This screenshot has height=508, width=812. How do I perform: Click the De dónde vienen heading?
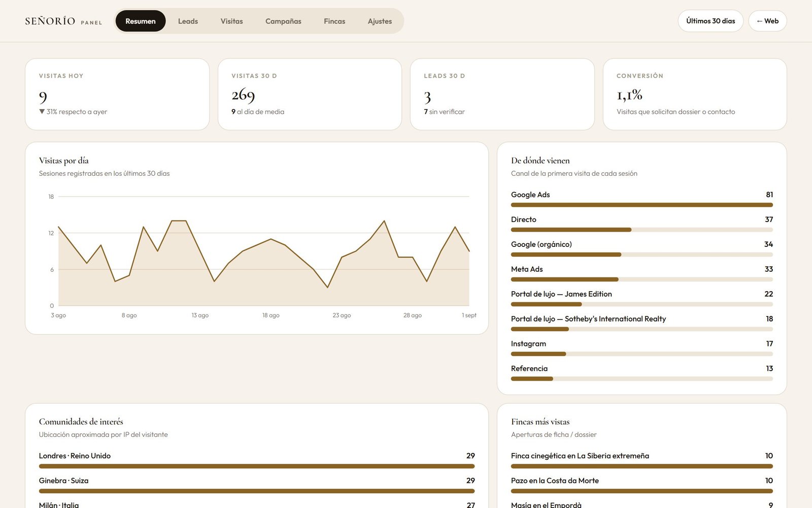click(x=540, y=161)
